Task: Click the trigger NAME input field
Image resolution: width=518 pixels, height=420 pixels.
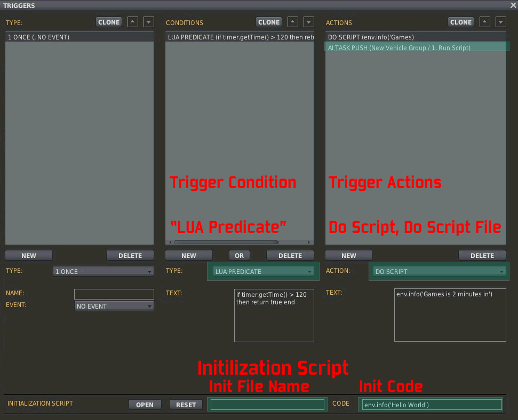Action: (x=114, y=294)
